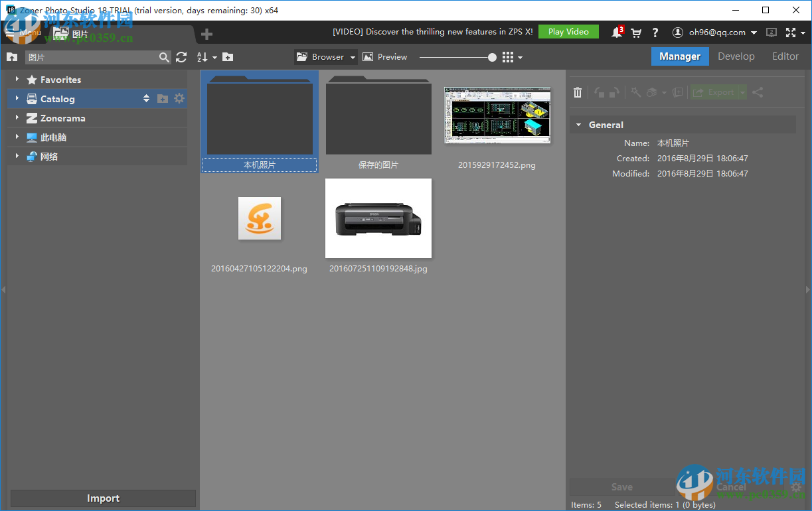
Task: Collapse the General section
Action: tap(578, 125)
